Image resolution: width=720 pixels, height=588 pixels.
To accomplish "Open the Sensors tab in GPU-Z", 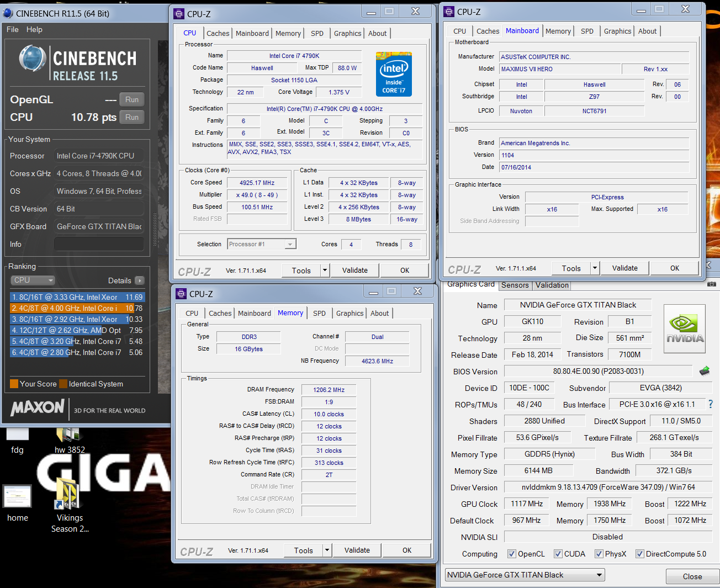I will (x=515, y=285).
